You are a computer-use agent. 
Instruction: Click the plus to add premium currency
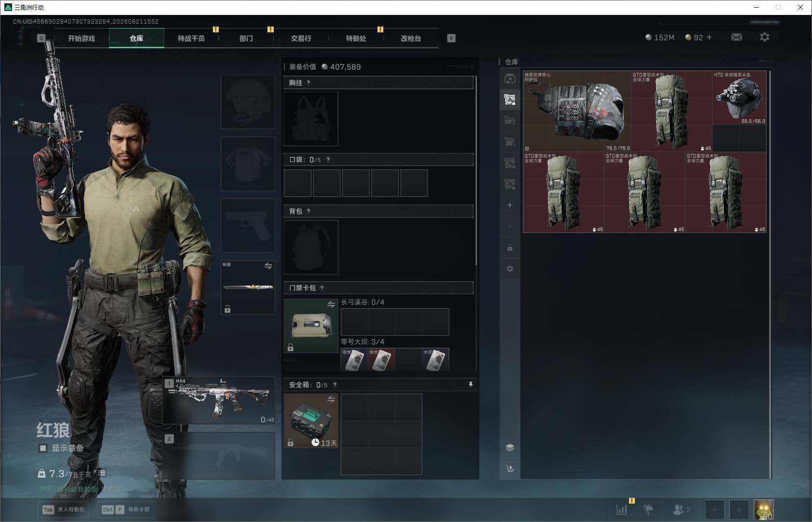click(x=709, y=37)
